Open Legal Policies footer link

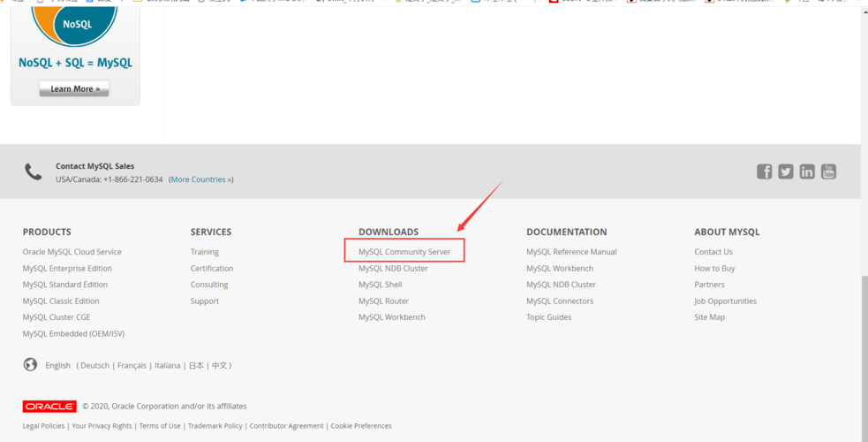(44, 426)
